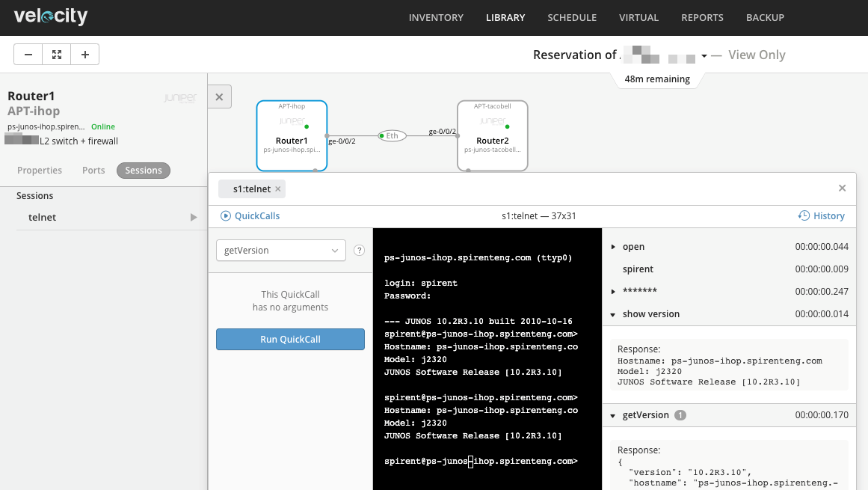Fit topology to screen icon
Screen dimensions: 868x490
tap(57, 55)
